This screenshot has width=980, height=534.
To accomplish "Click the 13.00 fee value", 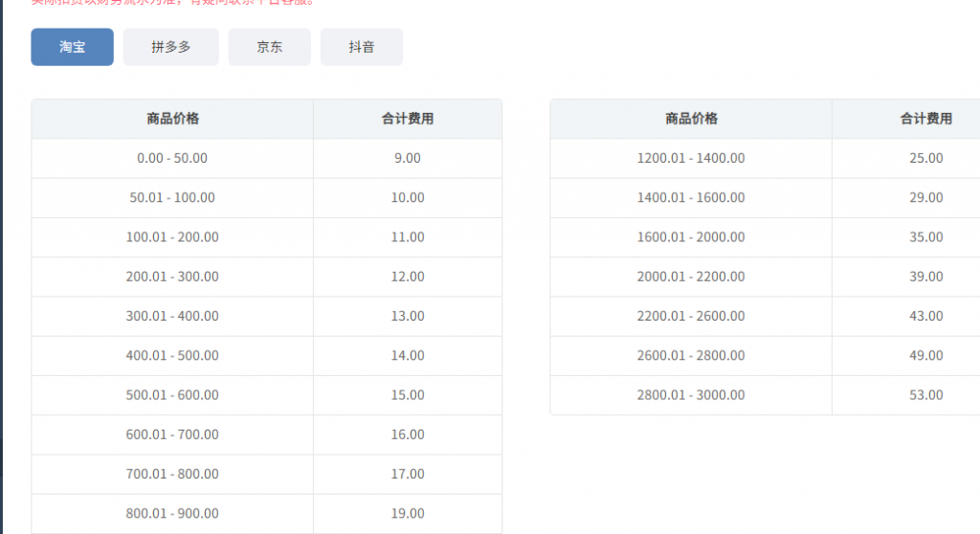I will pos(408,316).
